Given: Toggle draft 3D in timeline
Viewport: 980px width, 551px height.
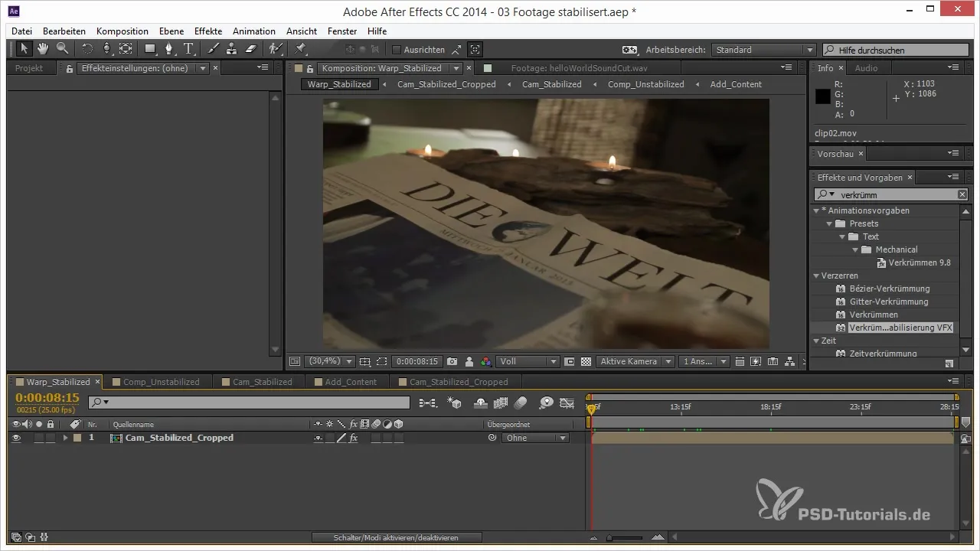Looking at the screenshot, I should coord(455,402).
